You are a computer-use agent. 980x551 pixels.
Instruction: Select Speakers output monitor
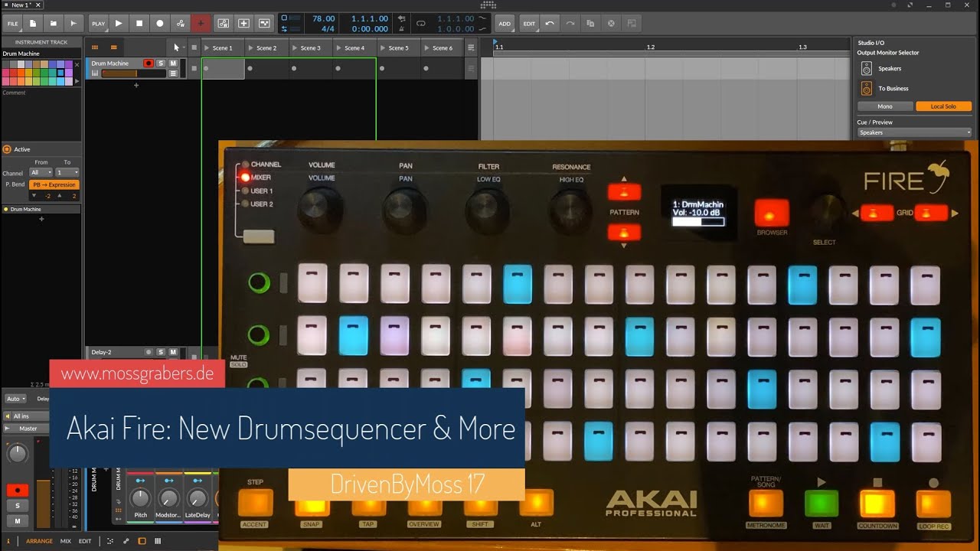(866, 69)
